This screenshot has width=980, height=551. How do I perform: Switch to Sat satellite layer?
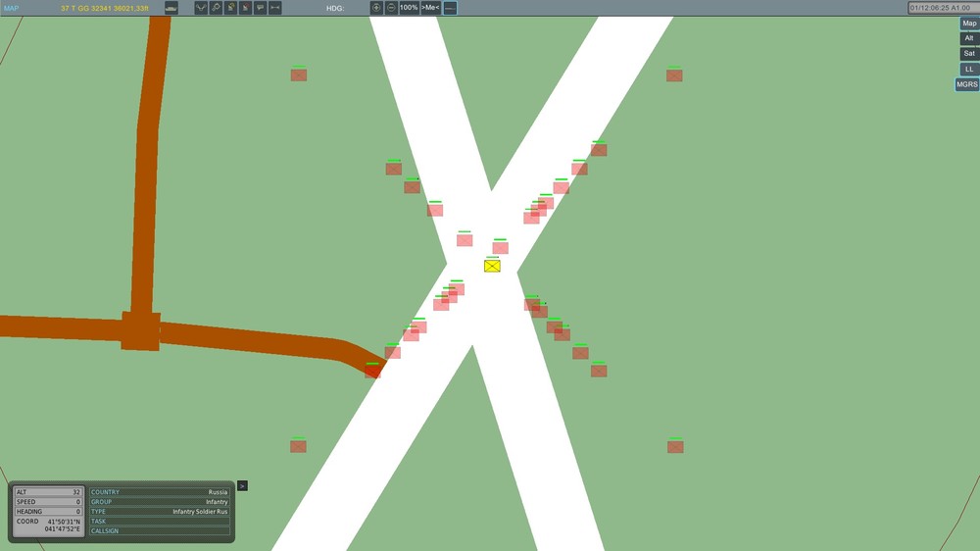pyautogui.click(x=969, y=54)
